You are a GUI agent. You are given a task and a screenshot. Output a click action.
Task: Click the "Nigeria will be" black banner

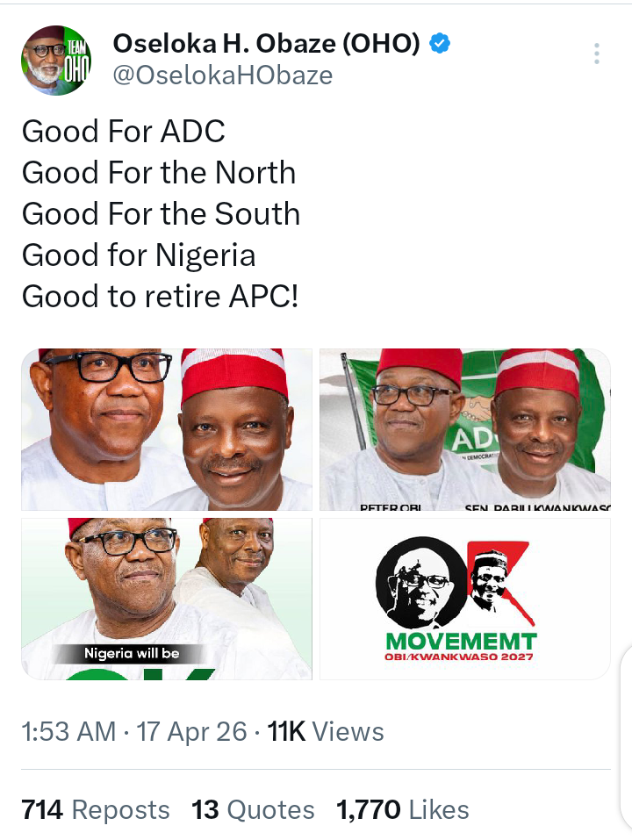[x=131, y=654]
